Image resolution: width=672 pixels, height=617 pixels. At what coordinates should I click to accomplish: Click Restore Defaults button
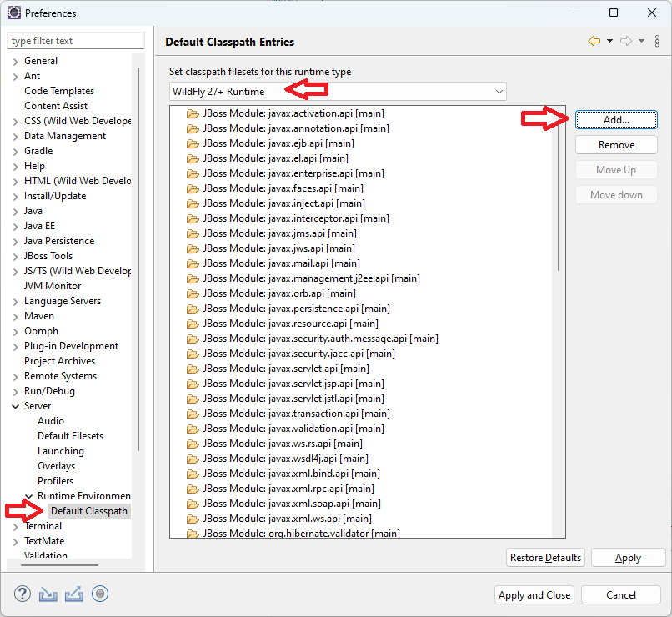pyautogui.click(x=545, y=558)
